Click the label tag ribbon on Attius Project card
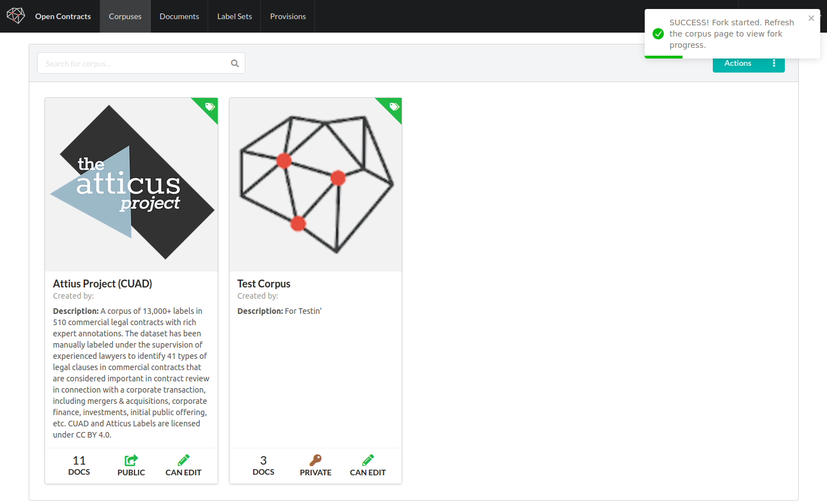The image size is (827, 504). [209, 106]
